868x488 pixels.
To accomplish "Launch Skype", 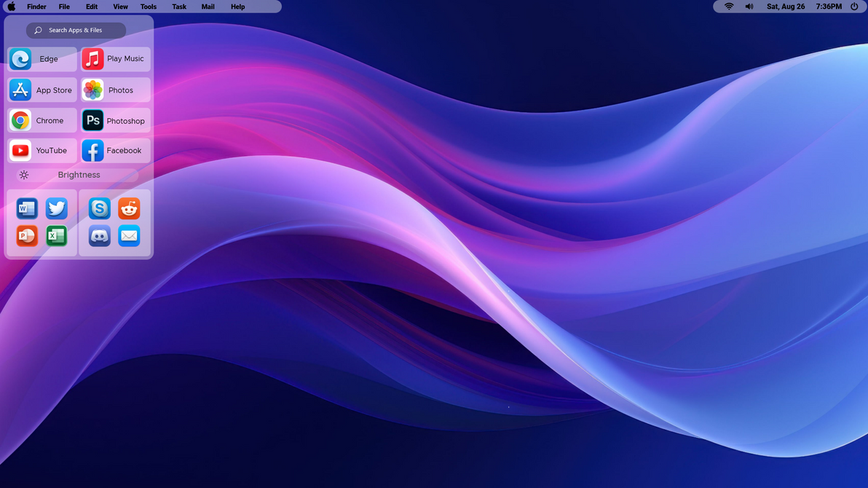I will [98, 208].
